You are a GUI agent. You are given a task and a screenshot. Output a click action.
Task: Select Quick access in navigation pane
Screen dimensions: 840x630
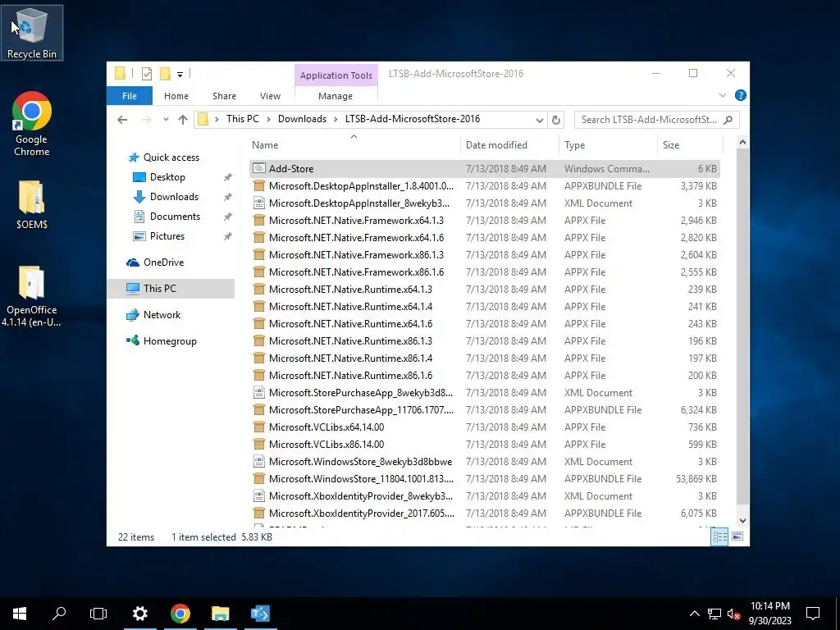[x=171, y=157]
